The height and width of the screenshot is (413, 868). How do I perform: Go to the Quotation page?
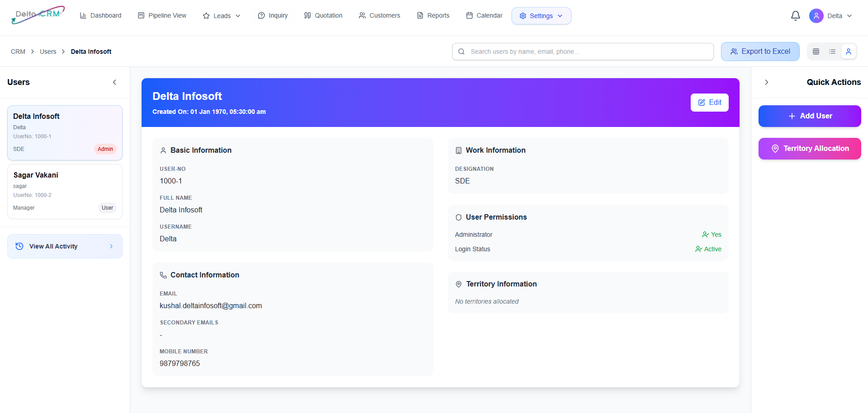point(323,15)
